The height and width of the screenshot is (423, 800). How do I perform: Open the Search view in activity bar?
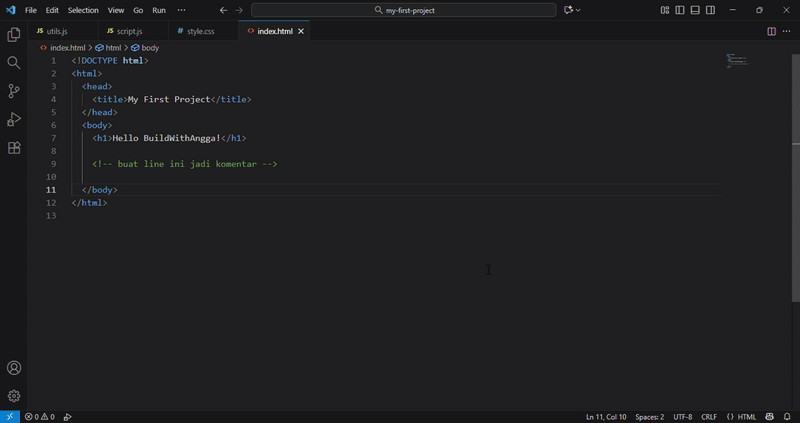pos(14,63)
